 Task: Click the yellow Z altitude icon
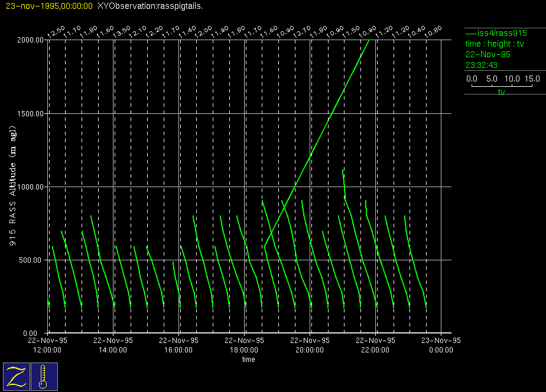point(17,377)
